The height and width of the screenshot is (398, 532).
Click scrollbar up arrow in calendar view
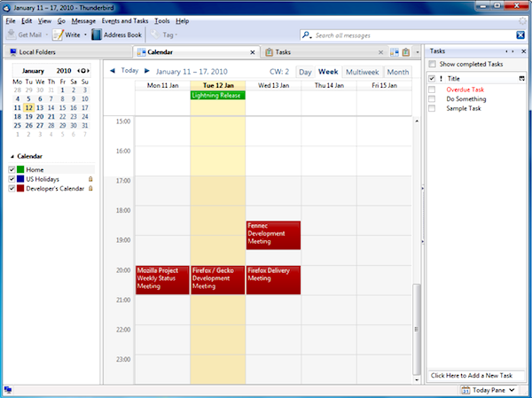(x=417, y=121)
